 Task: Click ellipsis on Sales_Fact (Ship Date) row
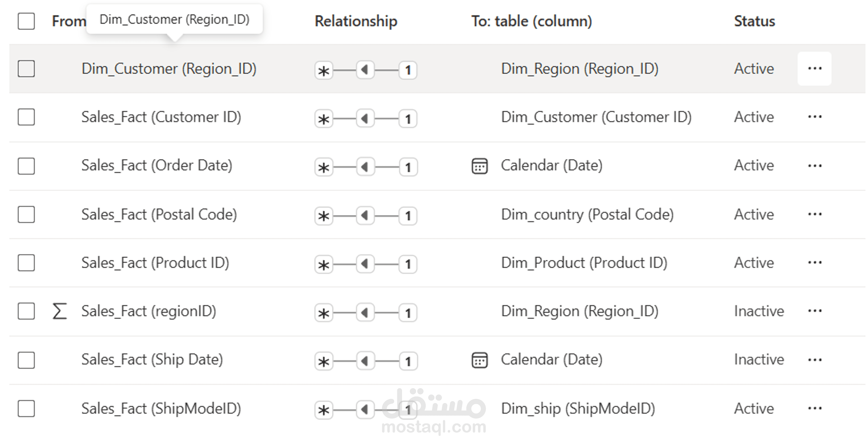tap(814, 360)
